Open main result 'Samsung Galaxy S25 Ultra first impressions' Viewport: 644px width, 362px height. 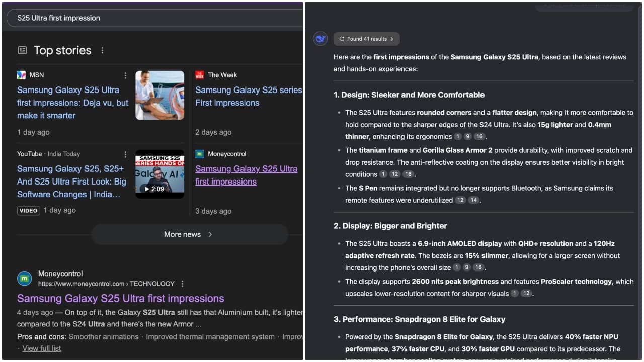click(121, 298)
